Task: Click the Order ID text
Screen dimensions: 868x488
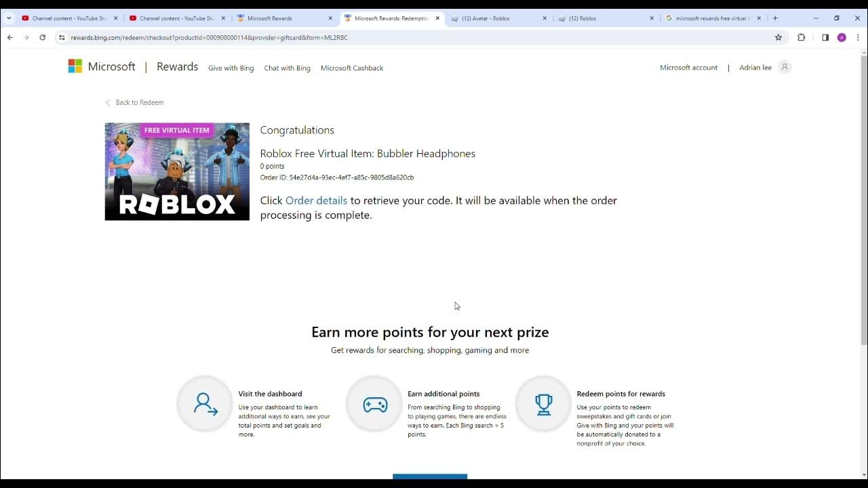Action: tap(337, 178)
